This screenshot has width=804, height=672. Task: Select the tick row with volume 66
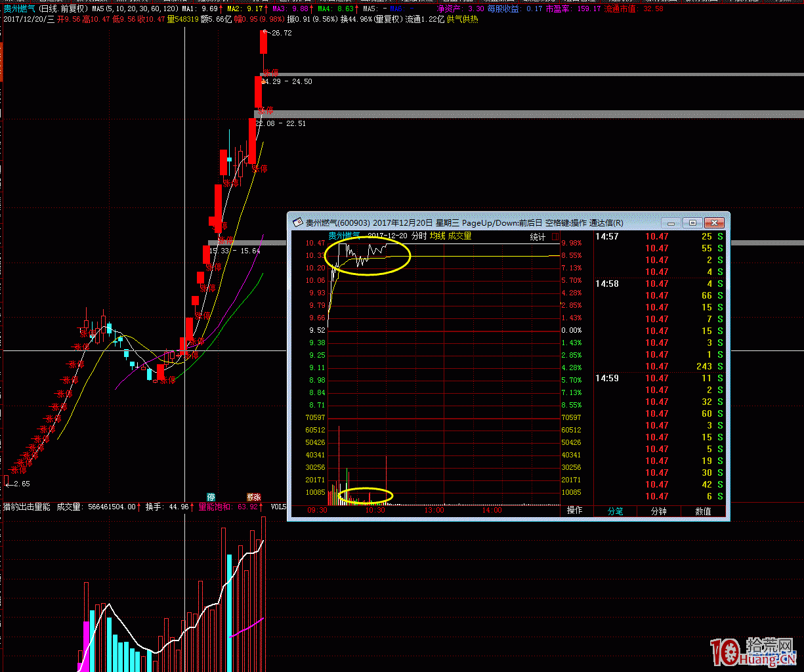click(660, 295)
